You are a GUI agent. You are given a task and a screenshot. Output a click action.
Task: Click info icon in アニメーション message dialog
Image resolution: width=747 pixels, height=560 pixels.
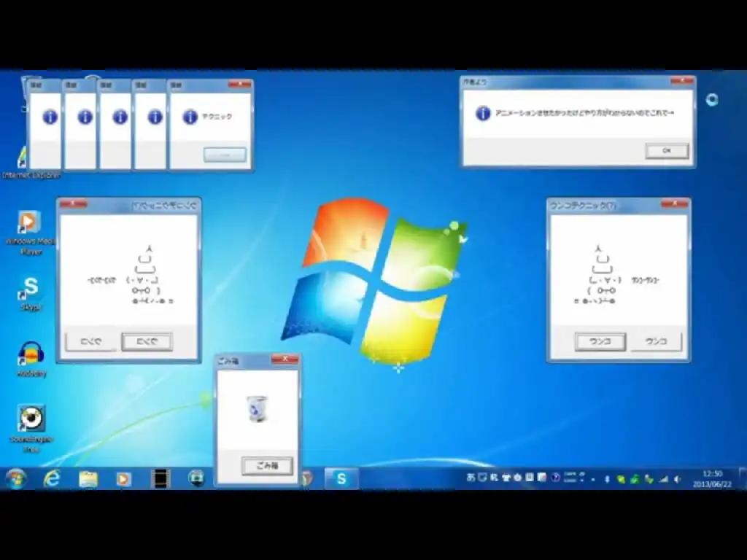(x=483, y=113)
